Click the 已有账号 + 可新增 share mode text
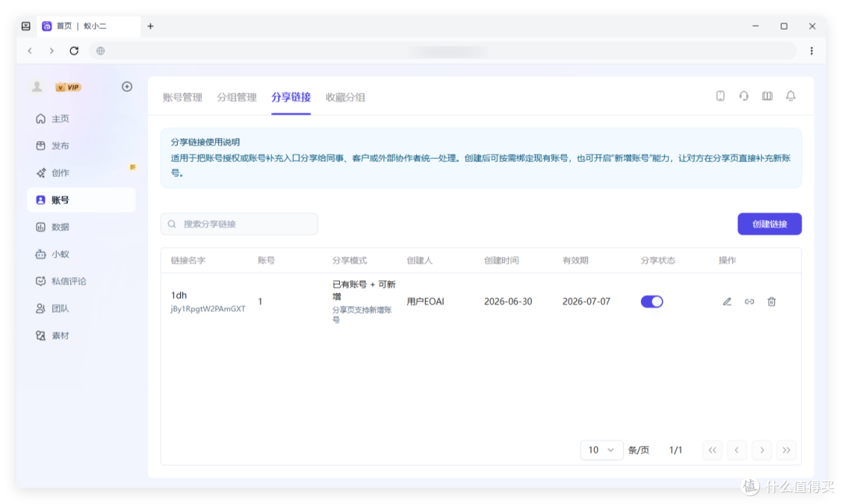The image size is (842, 504). 364,291
